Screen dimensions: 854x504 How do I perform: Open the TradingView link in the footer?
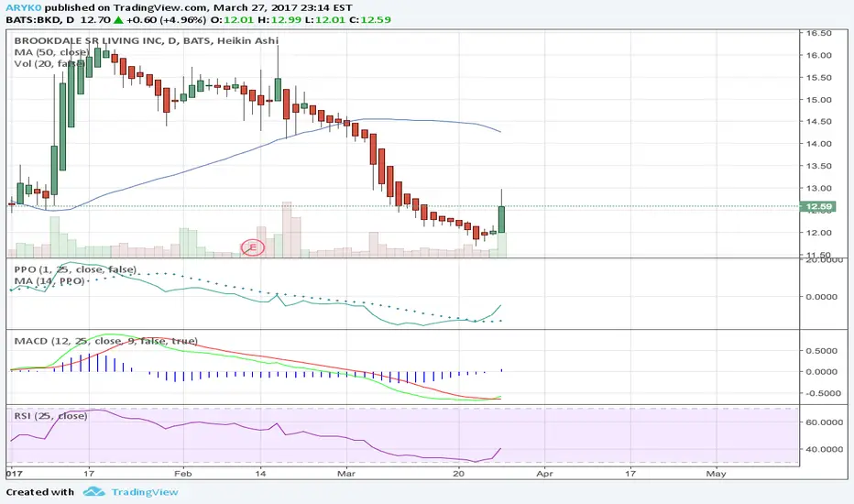[145, 492]
